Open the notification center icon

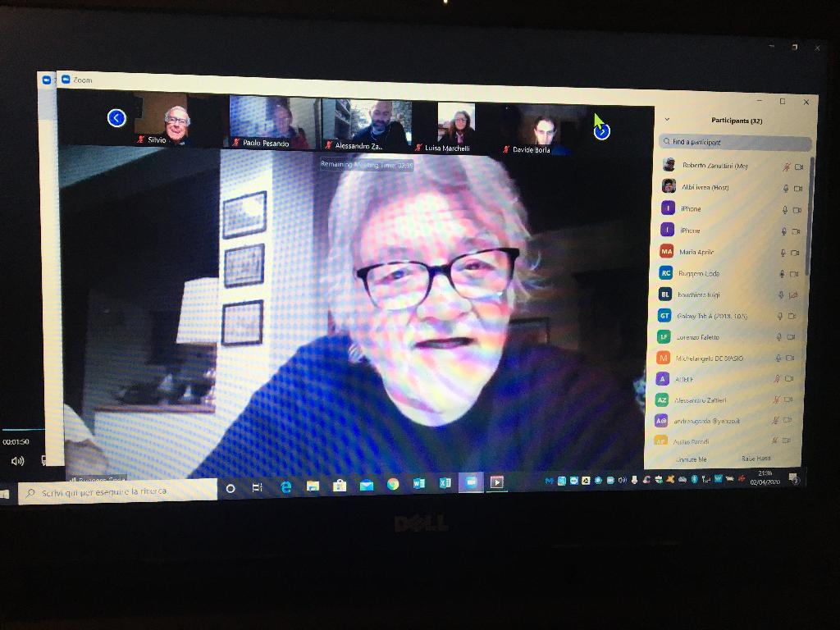pyautogui.click(x=794, y=478)
